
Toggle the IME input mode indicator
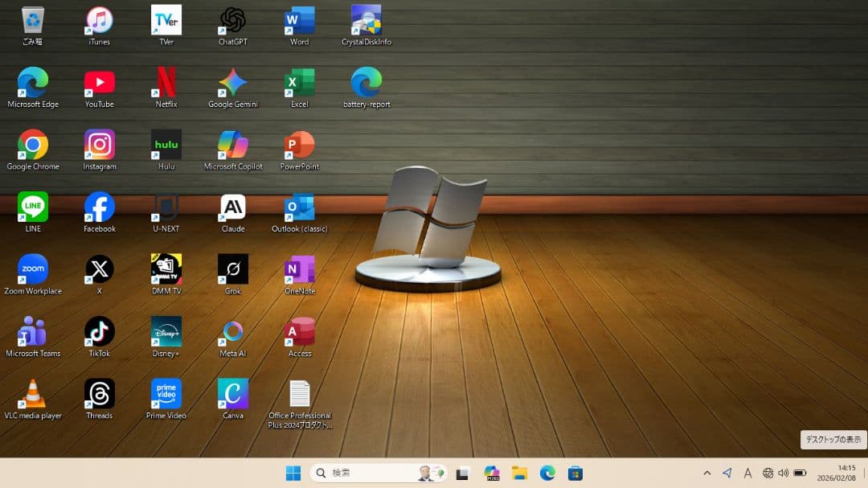pos(747,474)
